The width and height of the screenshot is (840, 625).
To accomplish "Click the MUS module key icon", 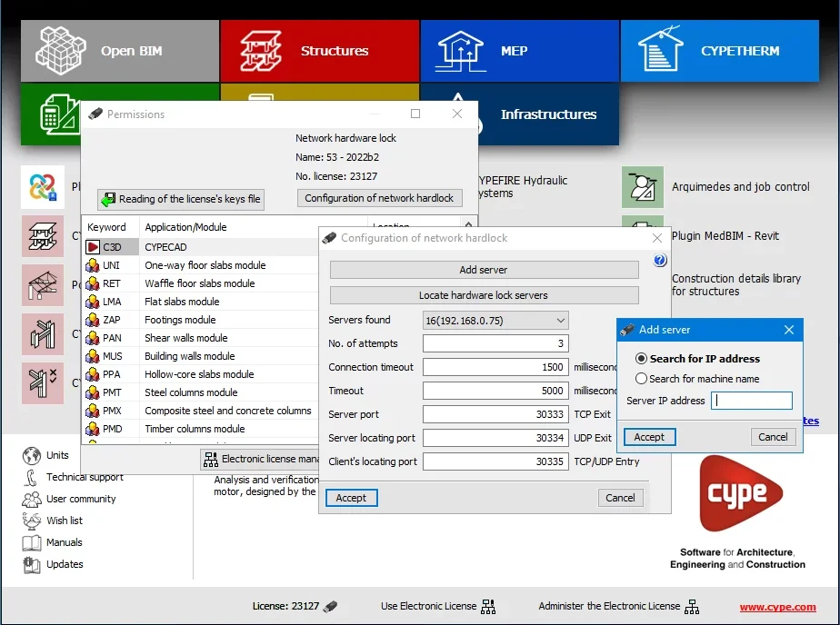I will 93,356.
